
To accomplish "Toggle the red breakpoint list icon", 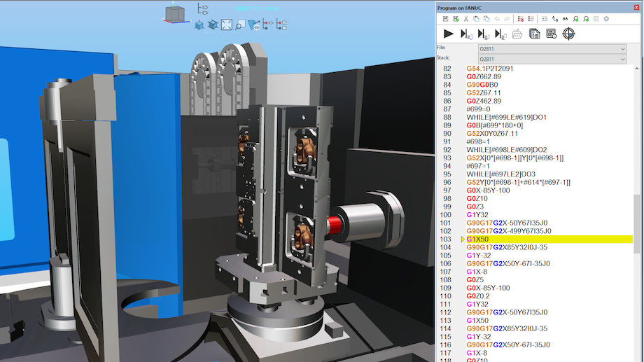I will pyautogui.click(x=520, y=19).
